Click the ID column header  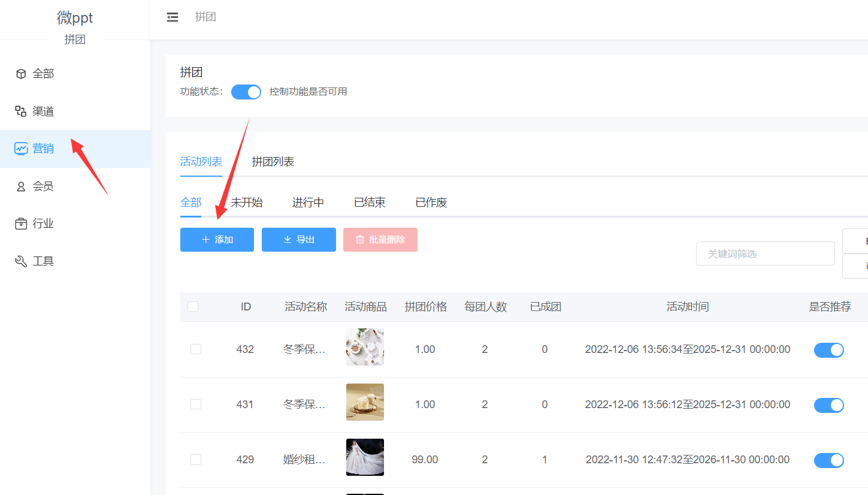click(x=246, y=307)
